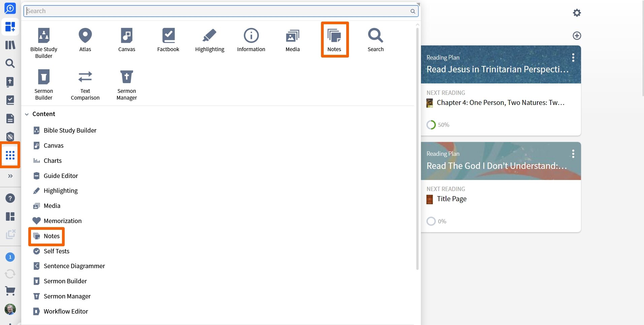Image resolution: width=644 pixels, height=325 pixels.
Task: Click the notifications badge showing 1
Action: coord(10,257)
